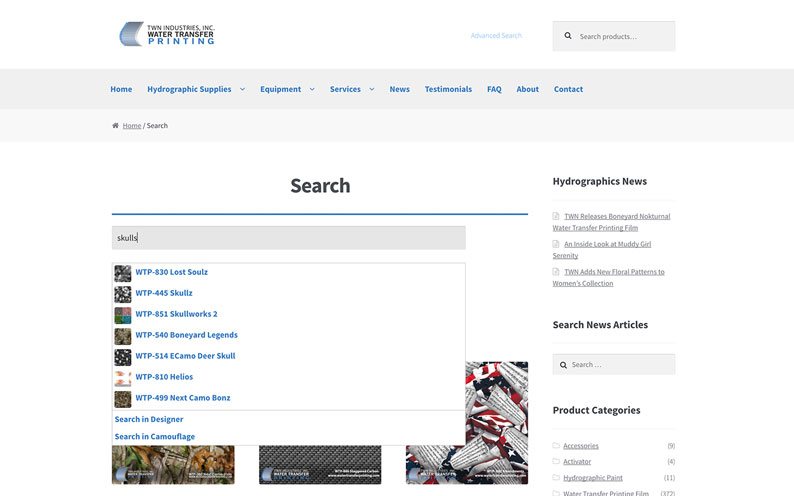Viewport: 794px width, 496px height.
Task: Click Search in Camouflage
Action: (x=154, y=437)
